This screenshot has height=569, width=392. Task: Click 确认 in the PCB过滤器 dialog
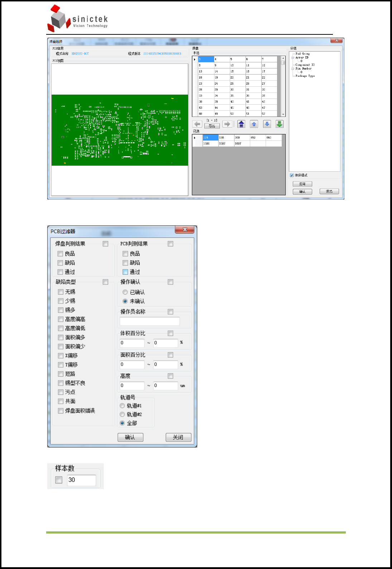coord(130,437)
